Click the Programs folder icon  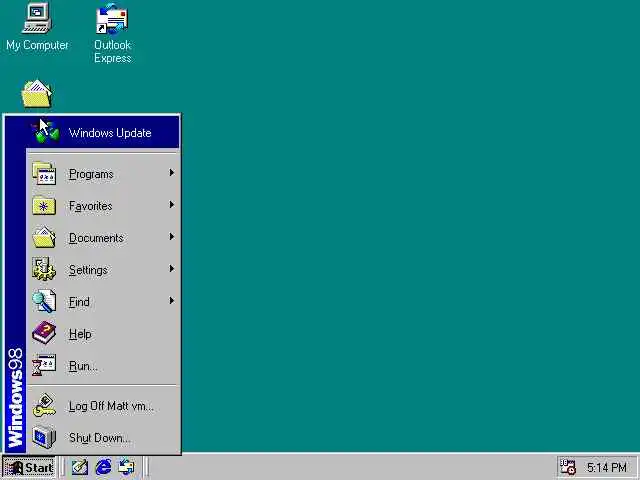(x=44, y=174)
